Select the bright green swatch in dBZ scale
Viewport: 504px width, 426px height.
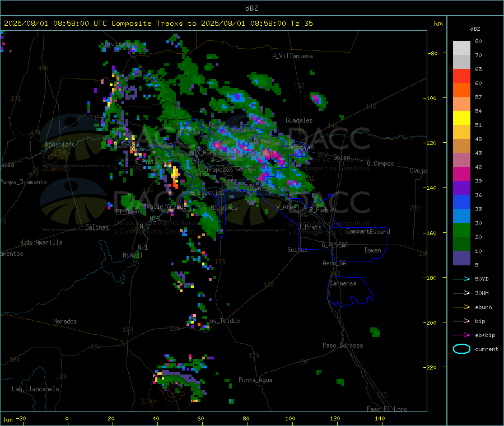(461, 230)
